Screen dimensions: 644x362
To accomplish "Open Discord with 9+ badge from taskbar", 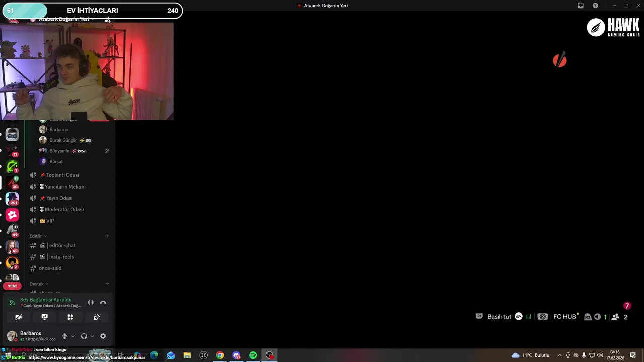I will (236, 355).
